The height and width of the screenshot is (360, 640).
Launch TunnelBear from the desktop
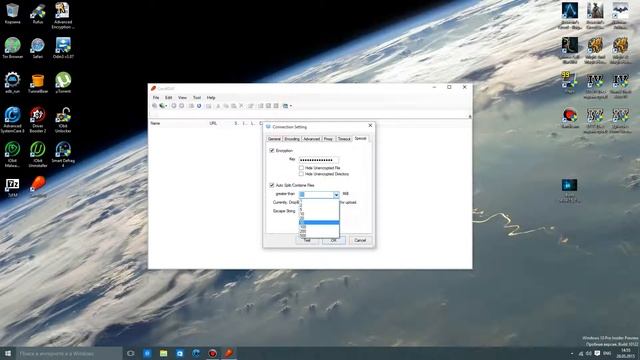click(38, 83)
